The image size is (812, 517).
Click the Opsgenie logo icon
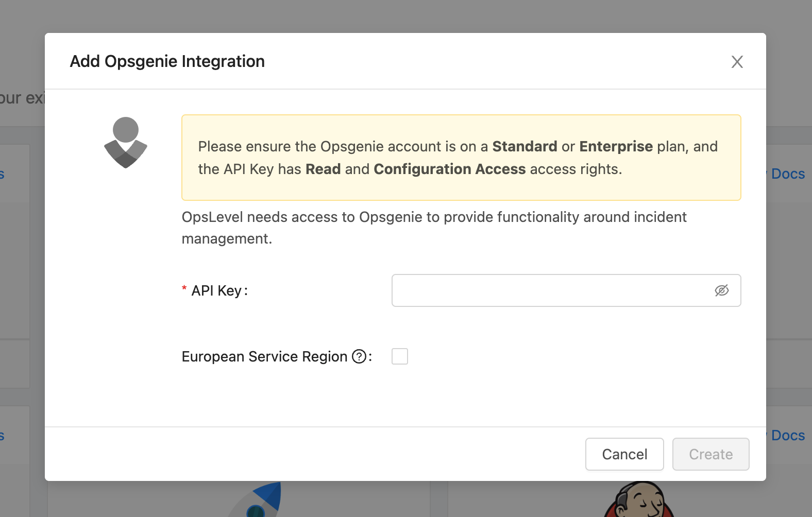[126, 143]
